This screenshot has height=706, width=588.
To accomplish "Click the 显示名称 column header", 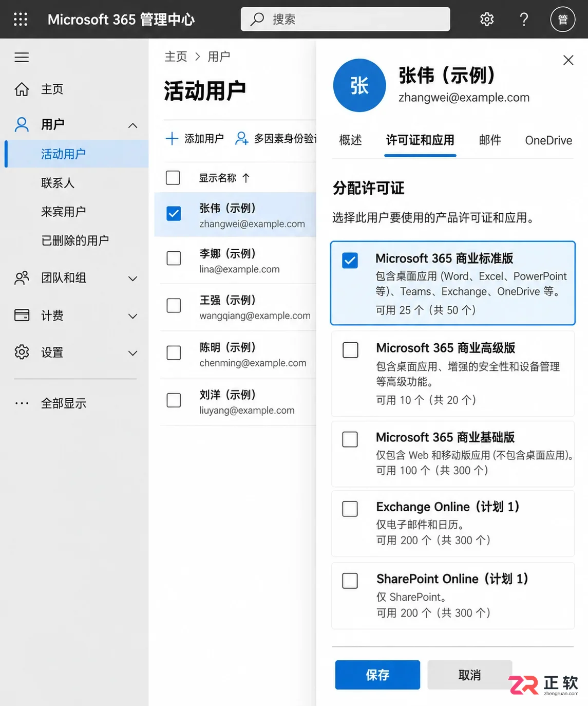I will (218, 178).
